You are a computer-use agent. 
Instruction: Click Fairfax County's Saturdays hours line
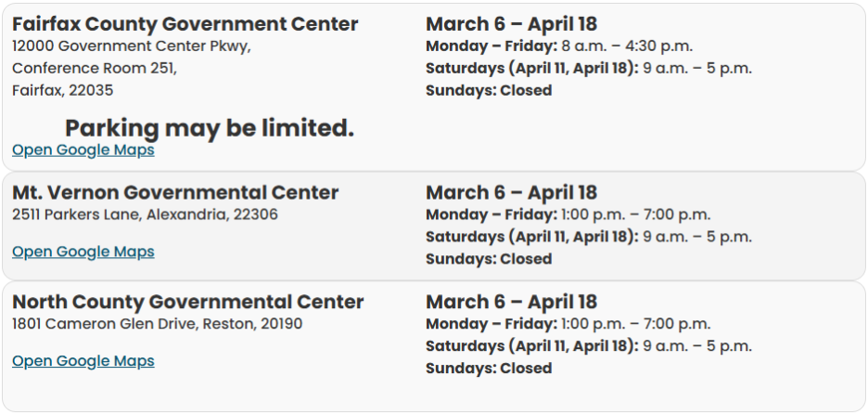(589, 68)
